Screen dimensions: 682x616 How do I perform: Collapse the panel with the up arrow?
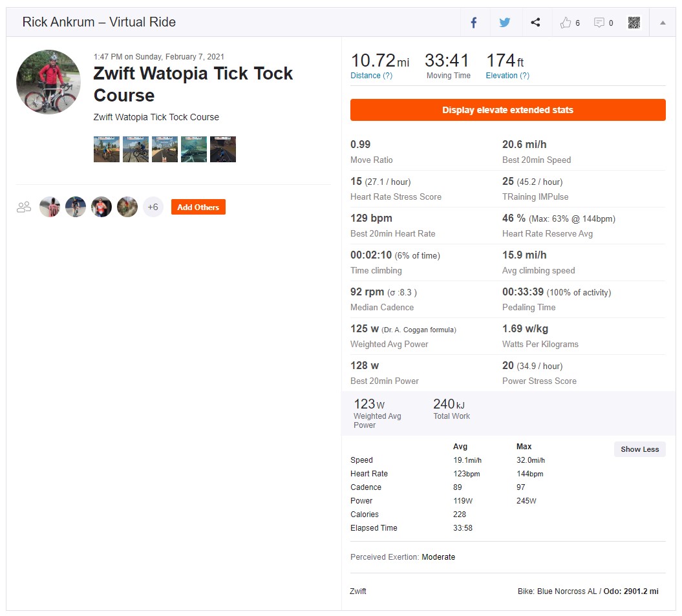click(x=663, y=23)
